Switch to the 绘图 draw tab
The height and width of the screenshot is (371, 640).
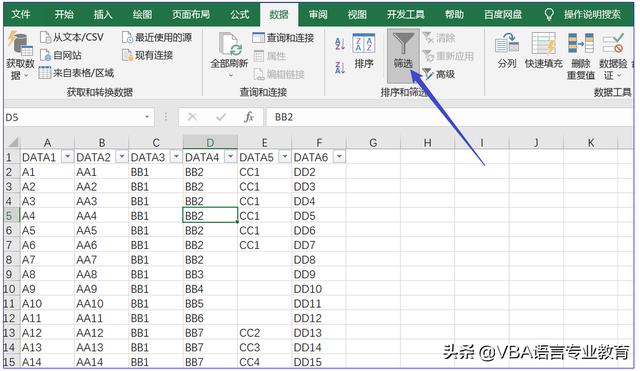tap(142, 15)
